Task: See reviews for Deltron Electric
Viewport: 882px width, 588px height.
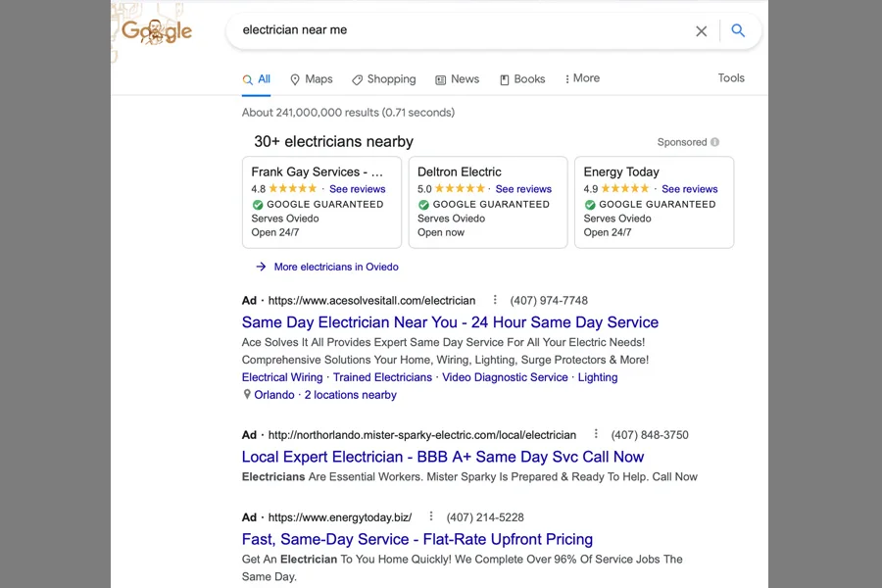Action: (523, 189)
